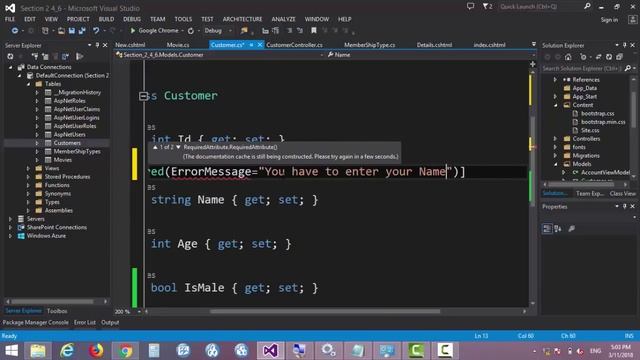Image resolution: width=640 pixels, height=360 pixels.
Task: Click the editor horizontal scrollbar
Action: click(325, 311)
